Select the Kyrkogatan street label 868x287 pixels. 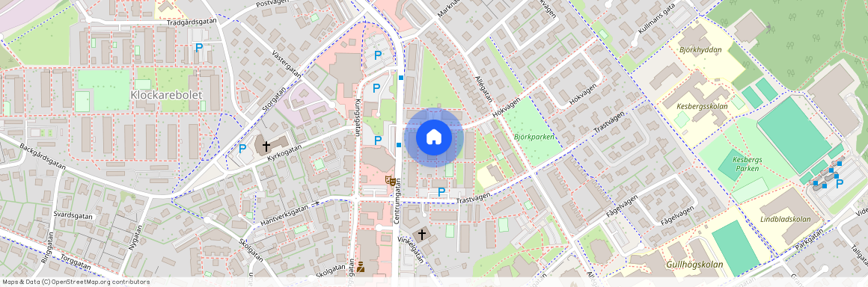click(x=284, y=153)
